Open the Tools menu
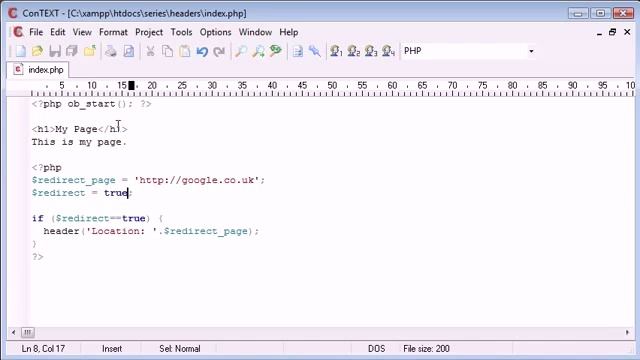This screenshot has height=360, width=640. click(181, 32)
